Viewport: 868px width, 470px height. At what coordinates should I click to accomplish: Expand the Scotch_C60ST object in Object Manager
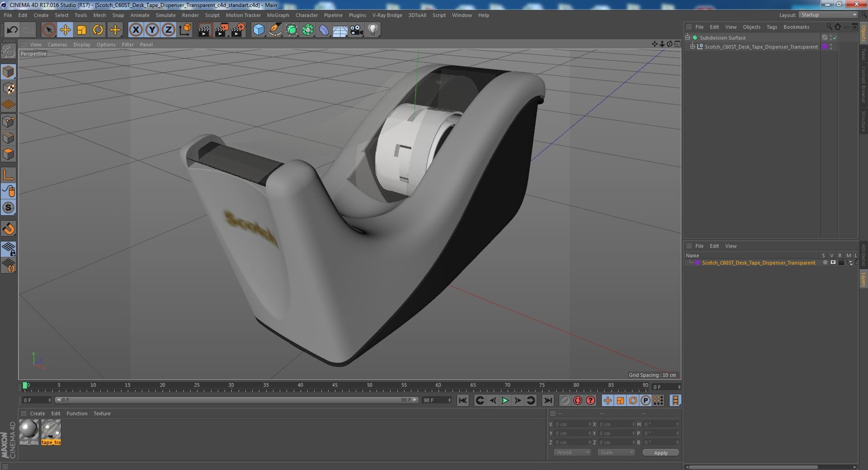693,47
